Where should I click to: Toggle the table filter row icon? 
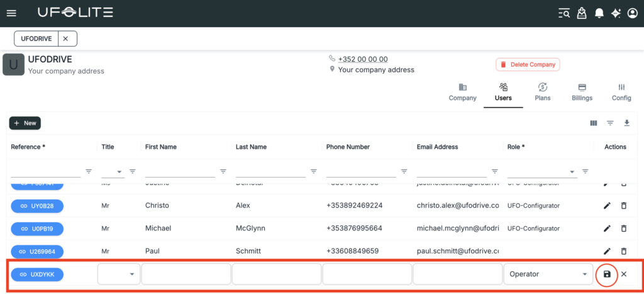tap(610, 123)
